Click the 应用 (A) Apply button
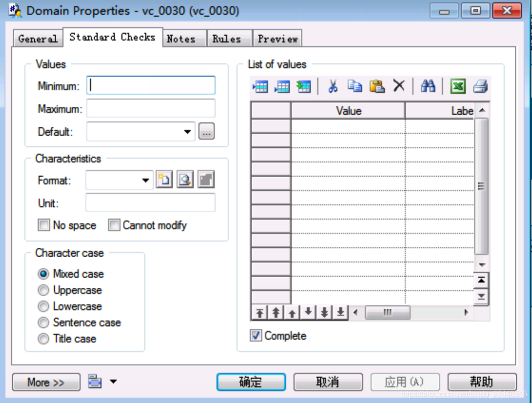The height and width of the screenshot is (403, 532). 405,383
